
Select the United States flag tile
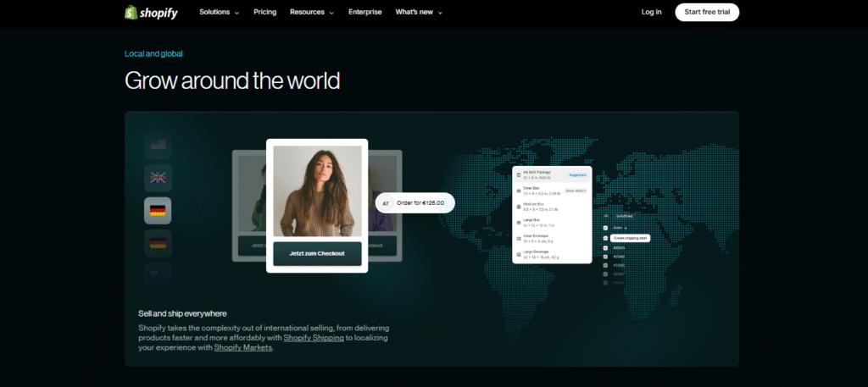[158, 145]
